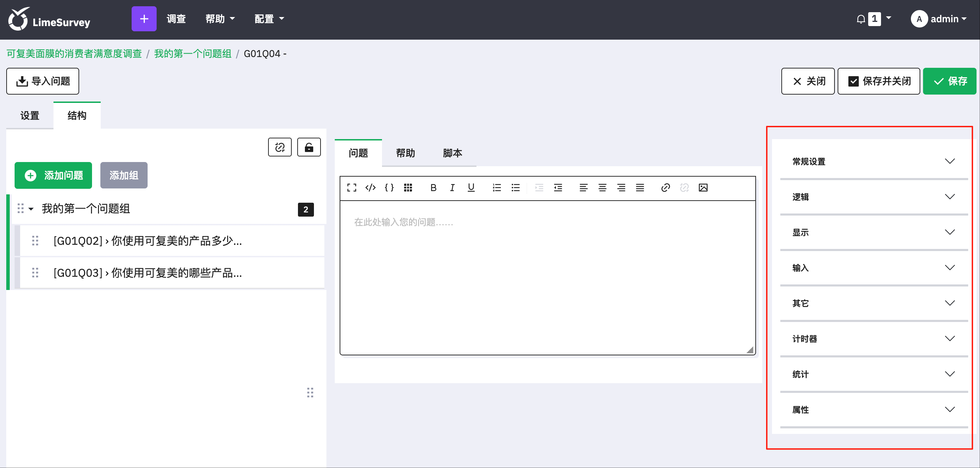Click the green 添加问题 button

pyautogui.click(x=53, y=175)
